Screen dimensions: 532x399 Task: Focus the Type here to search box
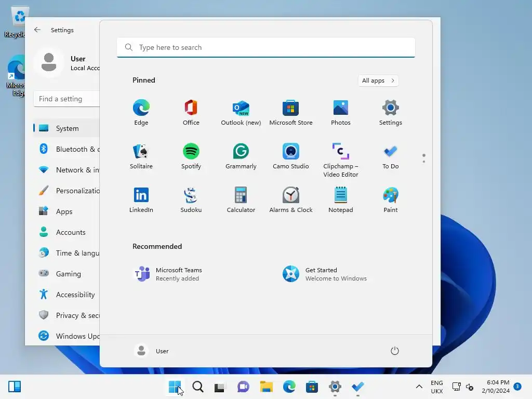point(266,47)
